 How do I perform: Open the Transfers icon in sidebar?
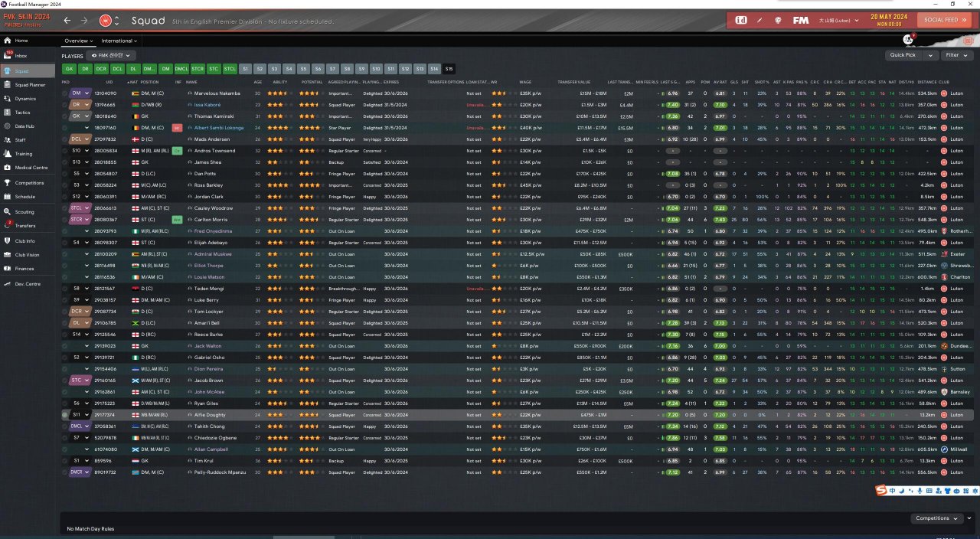coord(8,226)
